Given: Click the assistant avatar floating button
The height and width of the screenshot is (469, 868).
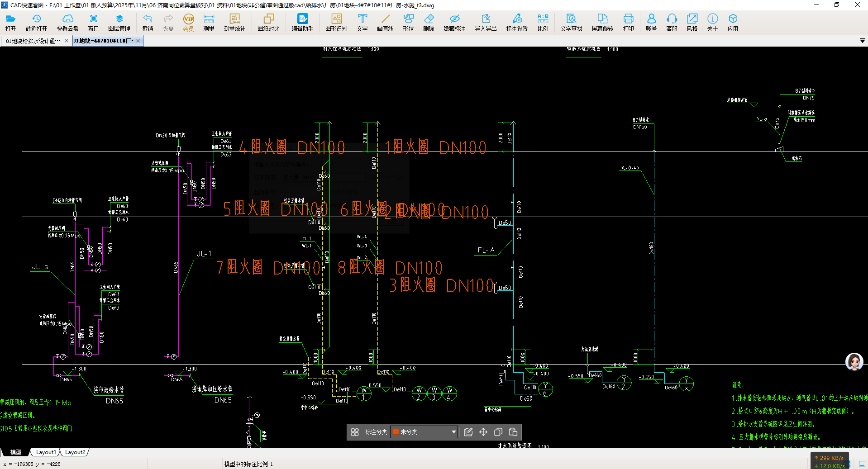Looking at the screenshot, I should click(x=854, y=362).
